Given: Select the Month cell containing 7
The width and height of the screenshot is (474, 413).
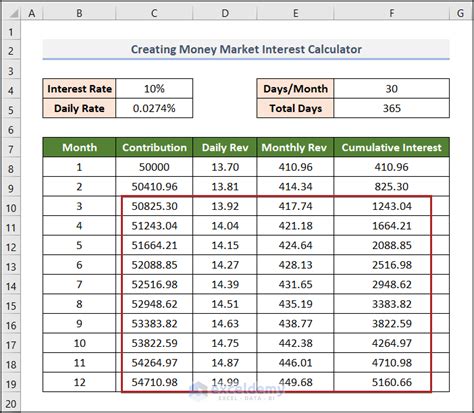Looking at the screenshot, I should pyautogui.click(x=79, y=284).
